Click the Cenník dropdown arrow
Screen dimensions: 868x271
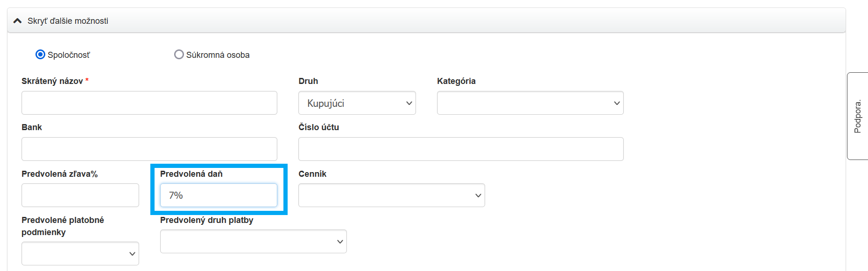[478, 195]
